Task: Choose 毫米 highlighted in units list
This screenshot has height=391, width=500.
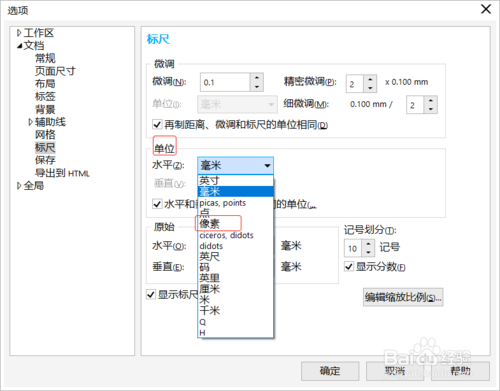Action: point(236,191)
